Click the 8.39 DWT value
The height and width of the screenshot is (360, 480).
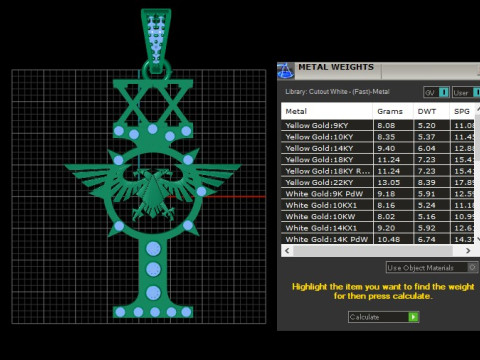click(x=427, y=182)
